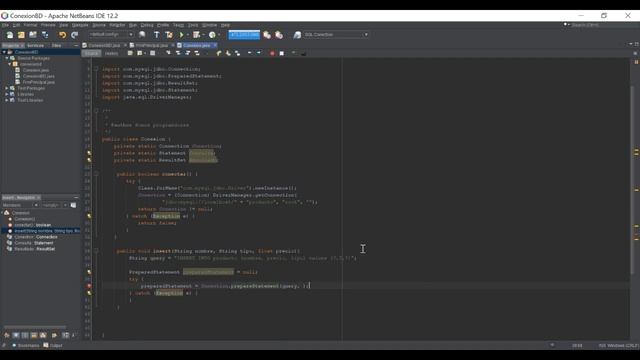Viewport: 640px width, 360px height.
Task: Run the project with green play icon
Action: [182, 35]
